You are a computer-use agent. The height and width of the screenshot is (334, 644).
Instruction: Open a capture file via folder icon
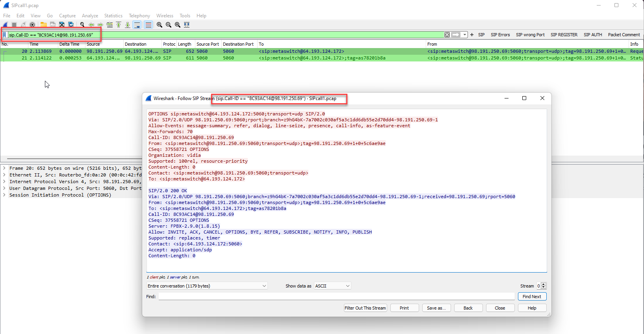pos(43,25)
